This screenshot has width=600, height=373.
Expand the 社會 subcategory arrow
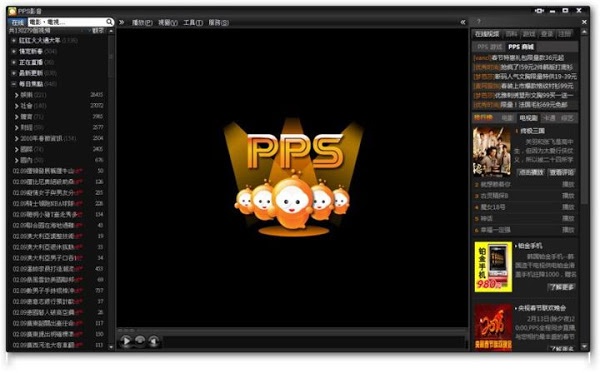tap(17, 106)
